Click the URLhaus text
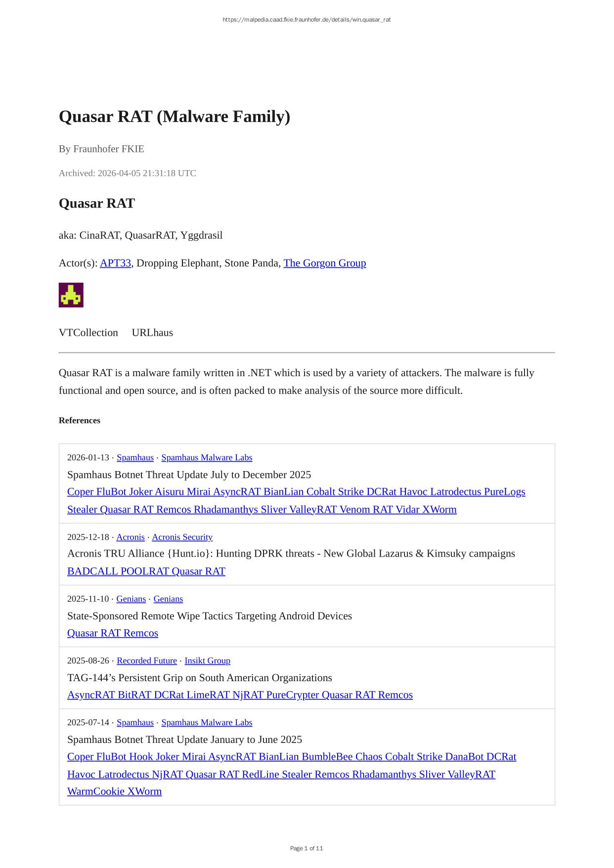The height and width of the screenshot is (868, 614). [x=152, y=333]
